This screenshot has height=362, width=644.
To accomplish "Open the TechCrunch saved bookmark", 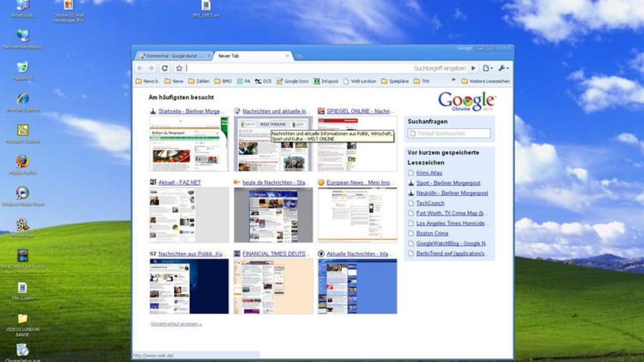I will coord(431,203).
